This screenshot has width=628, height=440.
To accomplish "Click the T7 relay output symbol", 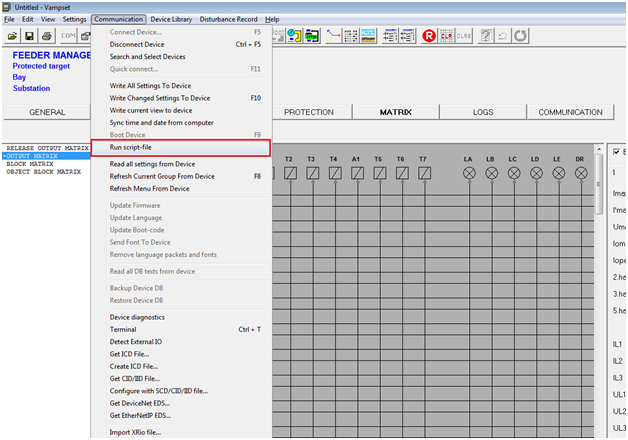I will tap(424, 173).
